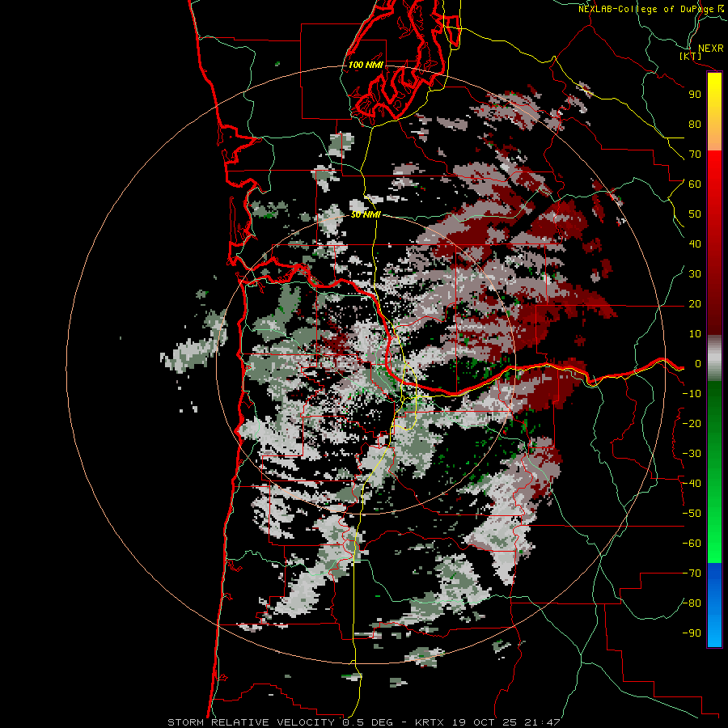Viewport: 728px width, 728px height.
Task: Click the -90 knot scale value
Action: [x=692, y=633]
